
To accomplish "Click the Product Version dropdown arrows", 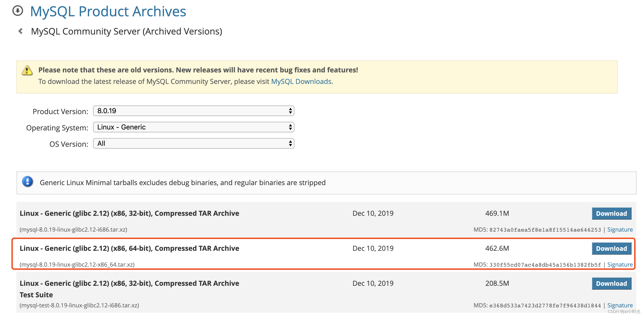I will (x=290, y=111).
